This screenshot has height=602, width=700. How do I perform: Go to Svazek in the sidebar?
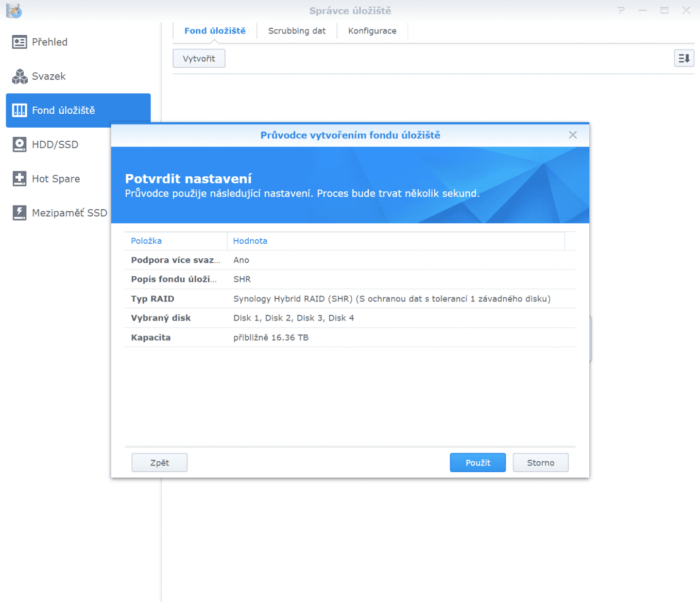49,76
